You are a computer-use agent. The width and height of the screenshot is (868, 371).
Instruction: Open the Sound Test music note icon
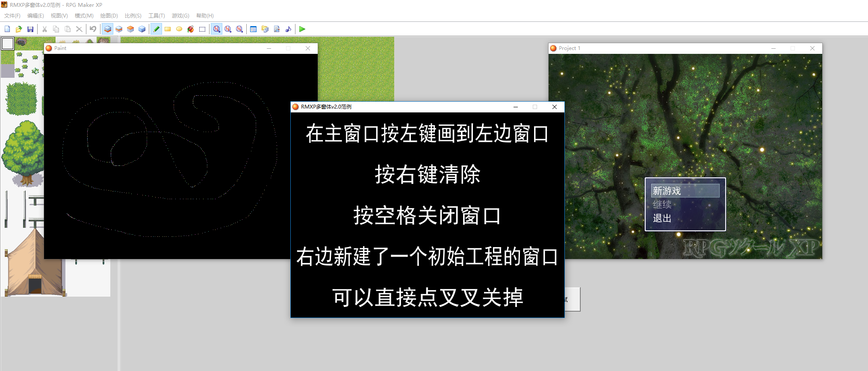coord(288,29)
